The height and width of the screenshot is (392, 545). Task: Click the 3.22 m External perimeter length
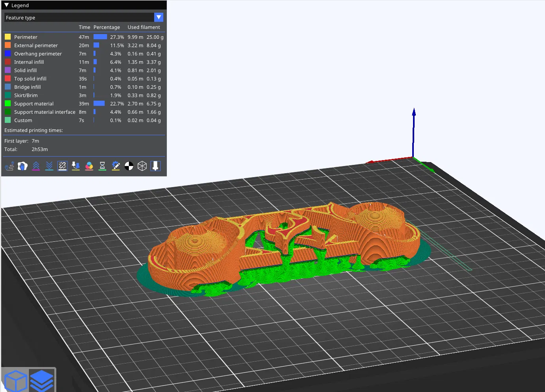[x=136, y=46]
